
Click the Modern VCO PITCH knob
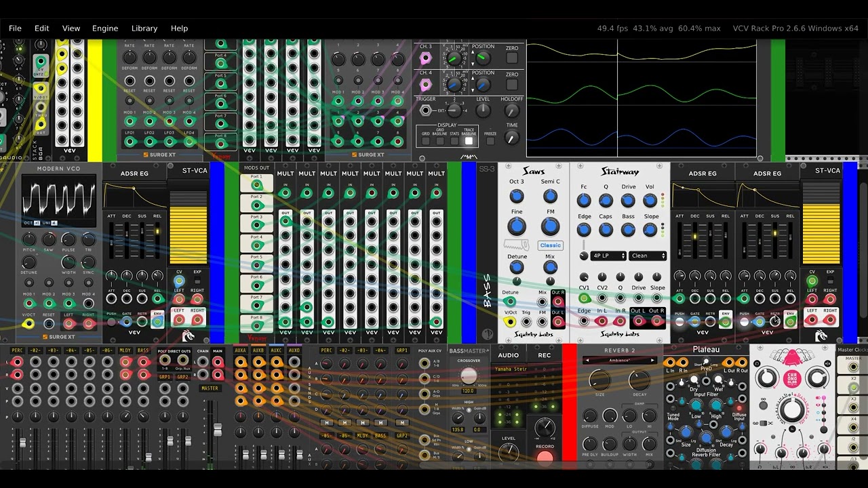tap(28, 239)
